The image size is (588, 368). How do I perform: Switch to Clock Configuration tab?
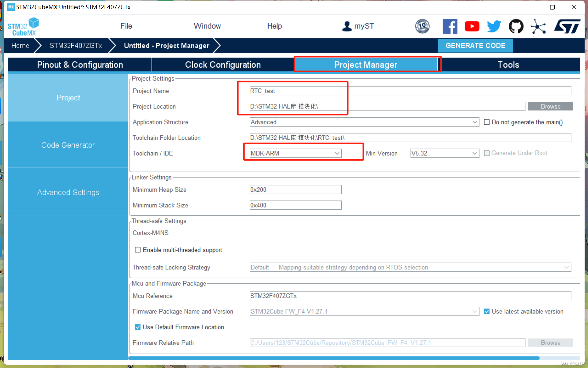pos(223,65)
